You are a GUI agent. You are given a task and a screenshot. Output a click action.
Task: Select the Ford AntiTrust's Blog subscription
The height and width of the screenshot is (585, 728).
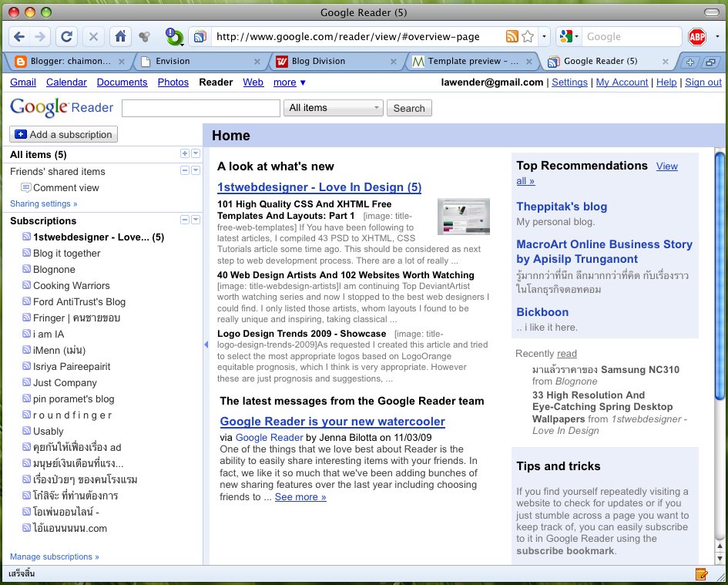[x=79, y=301]
